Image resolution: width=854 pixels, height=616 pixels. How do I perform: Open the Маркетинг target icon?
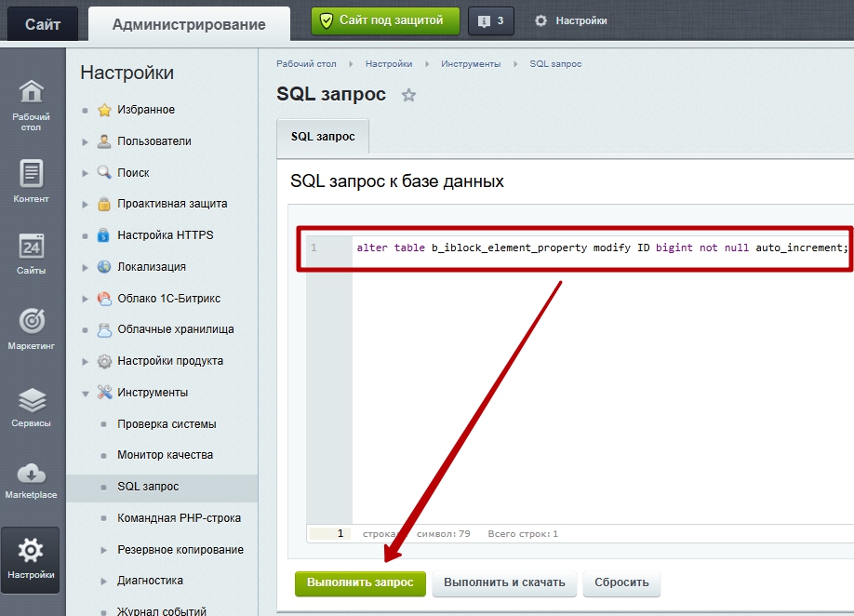(x=32, y=328)
